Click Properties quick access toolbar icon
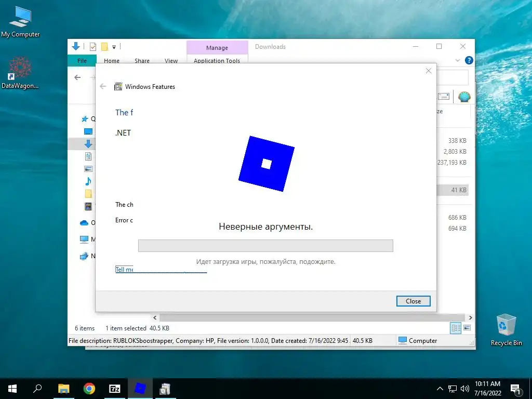The width and height of the screenshot is (532, 399). (92, 47)
